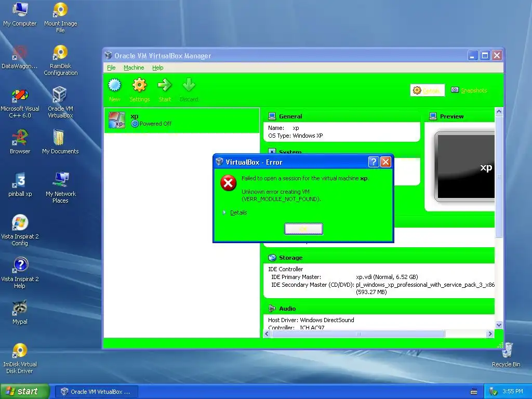Viewport: 532px width, 399px height.
Task: Click the vertical scrollbar thumb in details pane
Action: [499, 177]
